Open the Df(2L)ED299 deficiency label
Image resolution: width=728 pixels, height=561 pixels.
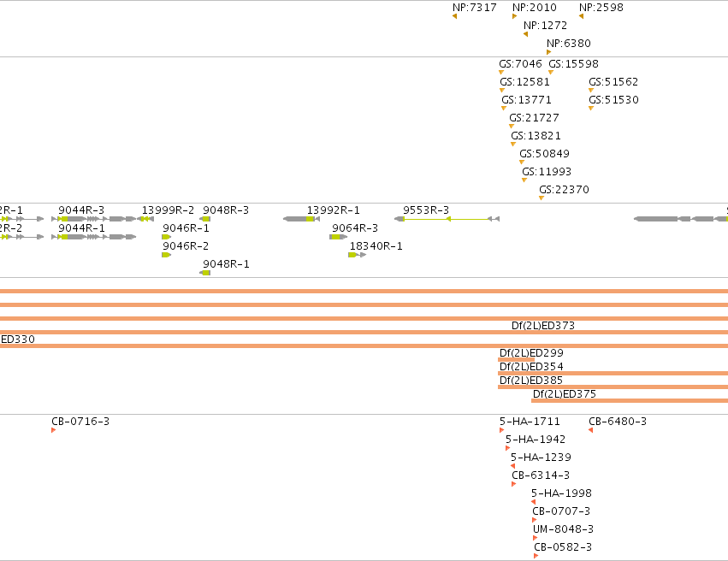click(x=531, y=353)
